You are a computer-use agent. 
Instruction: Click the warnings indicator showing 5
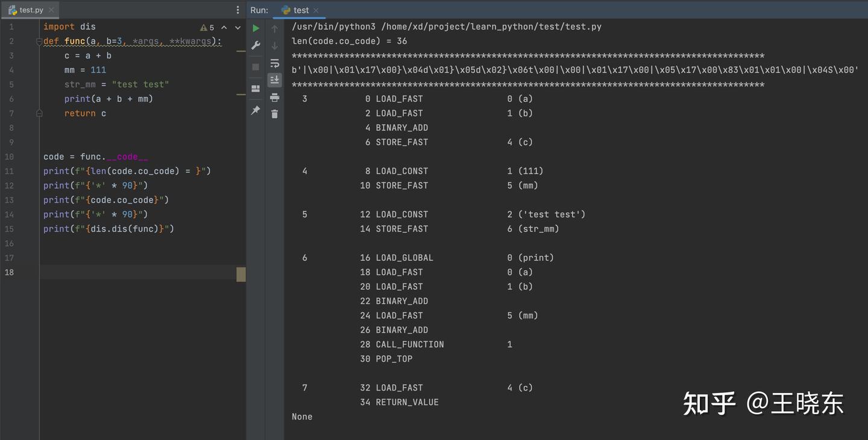click(207, 28)
